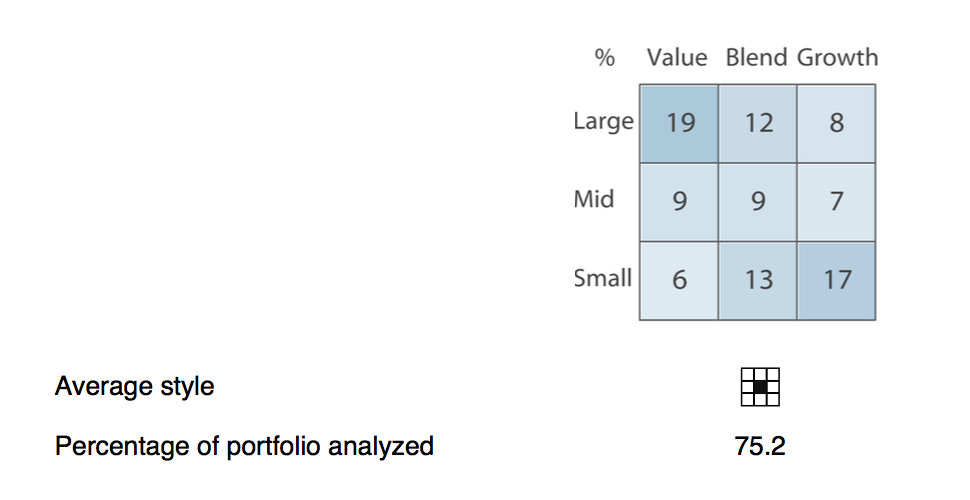This screenshot has height=500, width=970.
Task: Click the Average style box icon
Action: tap(760, 387)
